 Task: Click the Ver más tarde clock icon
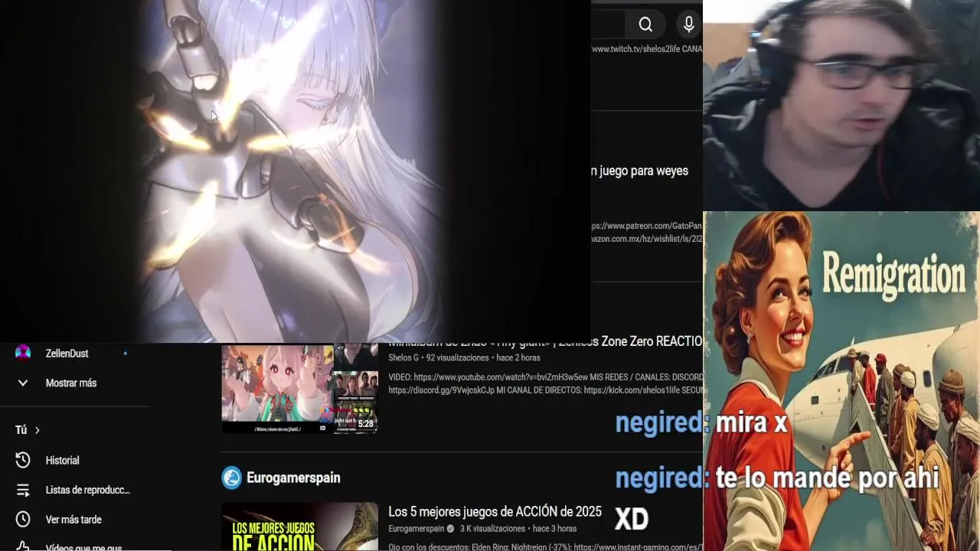(x=23, y=519)
